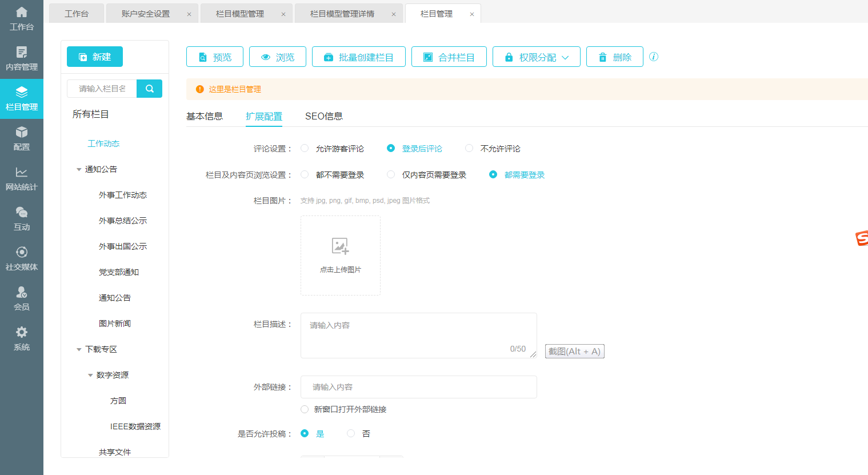Click the 批量创建栏目 button
Viewport: 868px width, 475px height.
(358, 57)
